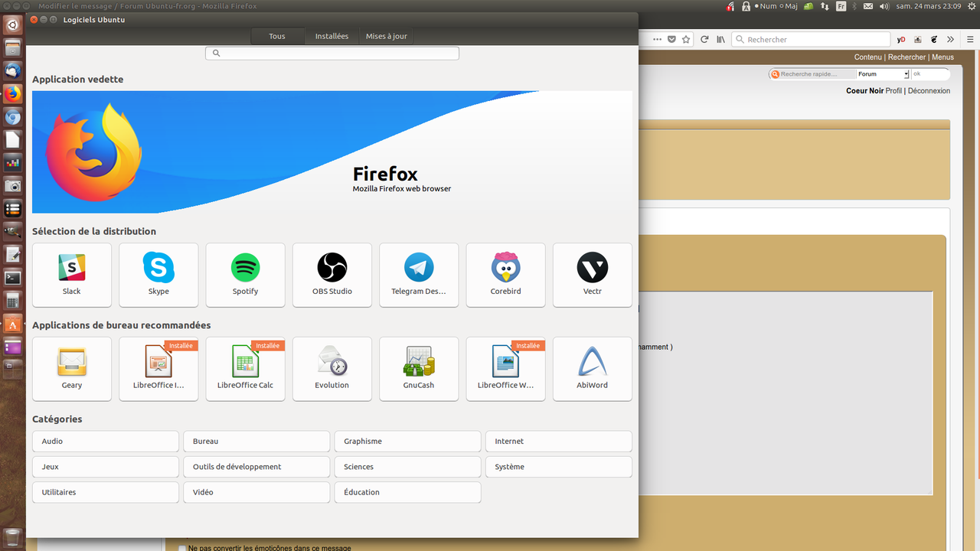Screen dimensions: 980x551
Task: Open the date and time indicator
Action: point(929,6)
